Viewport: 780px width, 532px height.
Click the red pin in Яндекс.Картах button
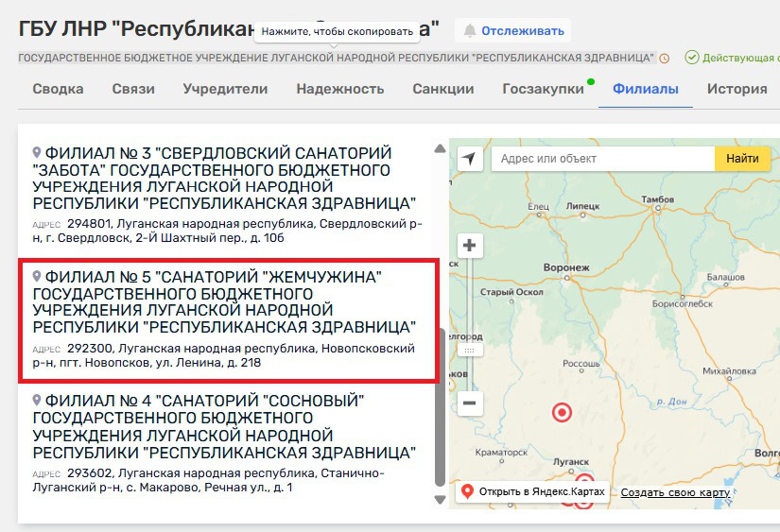(x=467, y=491)
